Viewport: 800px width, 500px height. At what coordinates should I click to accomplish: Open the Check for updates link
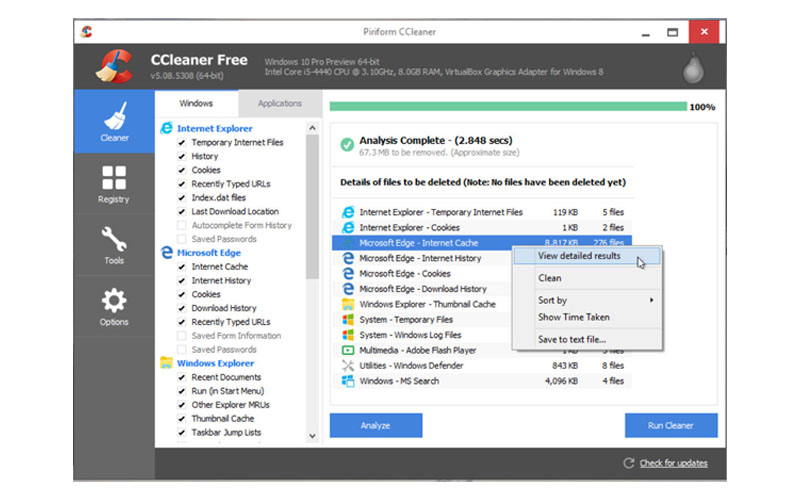tap(673, 463)
